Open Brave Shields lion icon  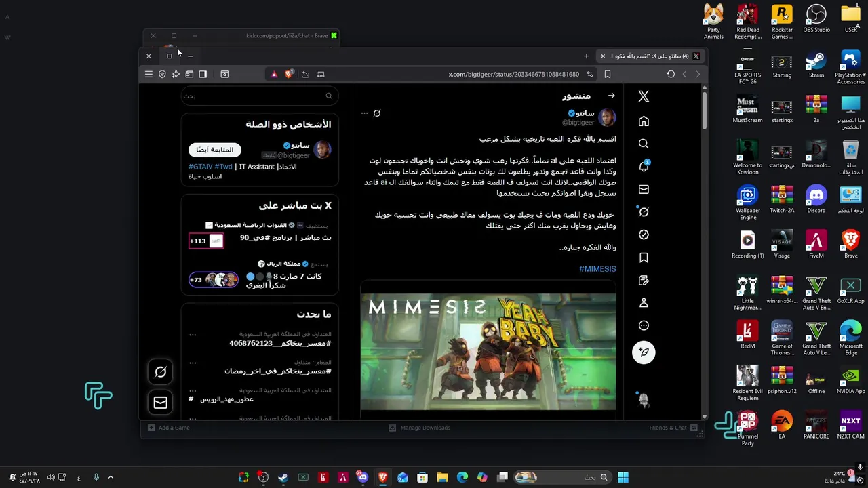tap(289, 74)
